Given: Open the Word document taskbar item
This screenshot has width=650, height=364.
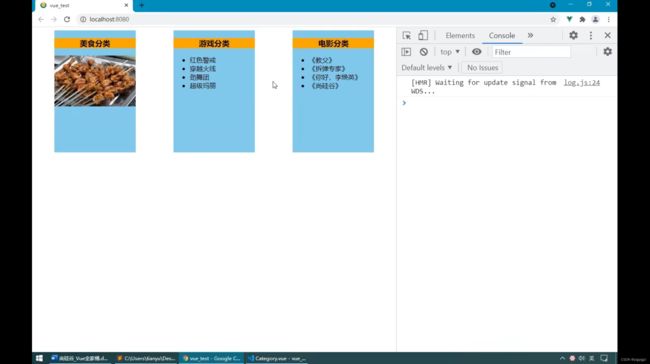Looking at the screenshot, I should (80, 358).
